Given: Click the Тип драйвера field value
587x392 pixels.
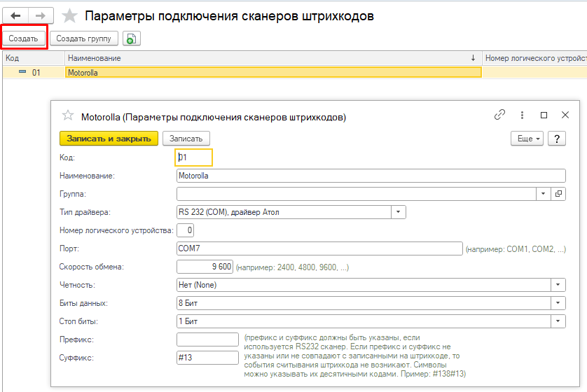Looking at the screenshot, I should (x=284, y=212).
